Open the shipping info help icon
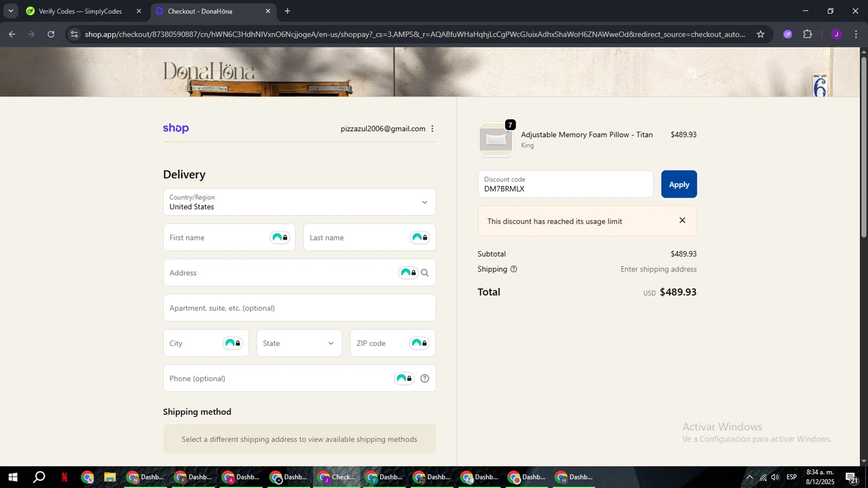Viewport: 868px width, 488px height. [x=514, y=269]
